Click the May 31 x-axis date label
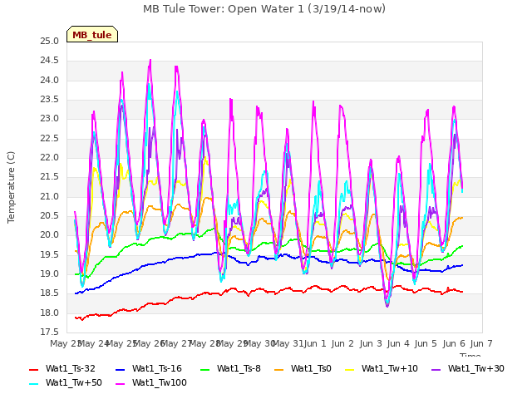 (x=288, y=344)
